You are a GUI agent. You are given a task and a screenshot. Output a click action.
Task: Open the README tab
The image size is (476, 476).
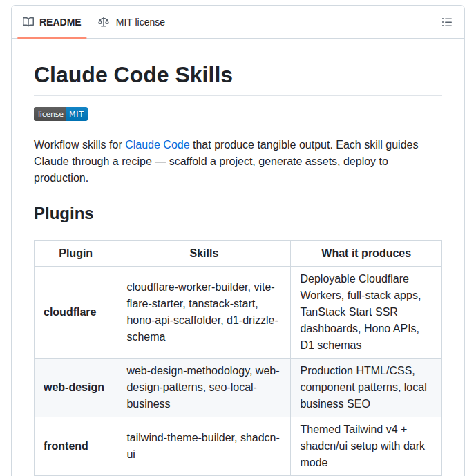(52, 22)
